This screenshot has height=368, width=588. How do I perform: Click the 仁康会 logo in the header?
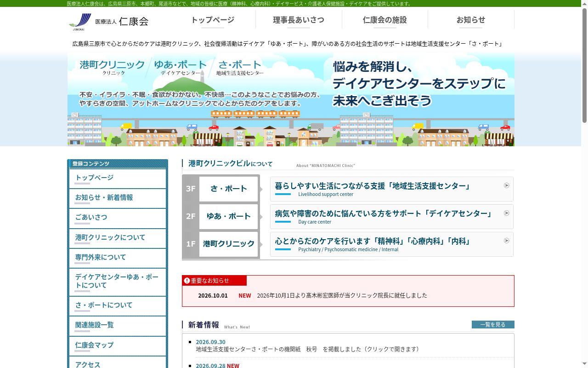[108, 22]
